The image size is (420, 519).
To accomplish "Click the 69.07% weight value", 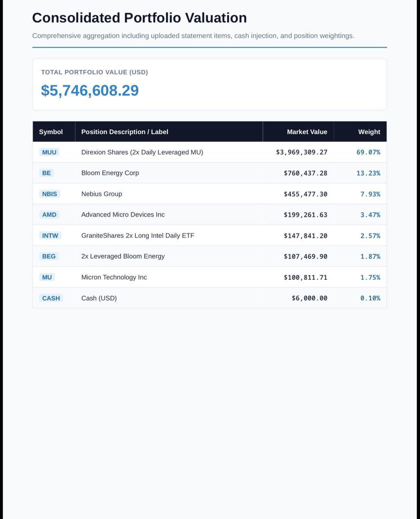I will 369,152.
